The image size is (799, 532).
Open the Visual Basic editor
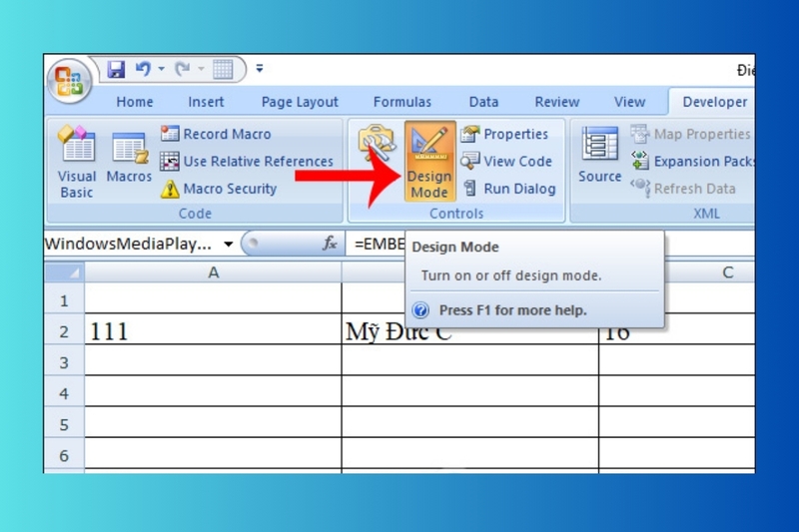coord(77,162)
